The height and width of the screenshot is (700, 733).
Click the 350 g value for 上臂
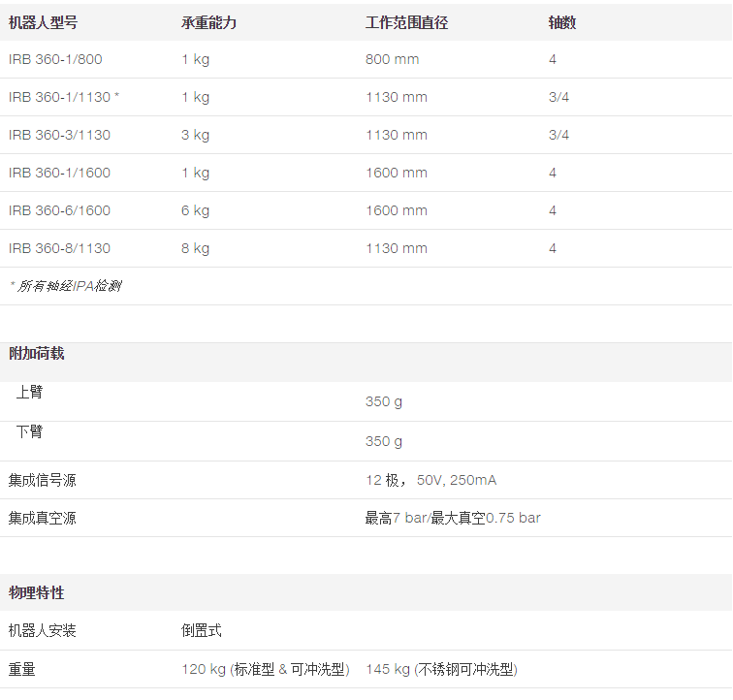(x=384, y=401)
